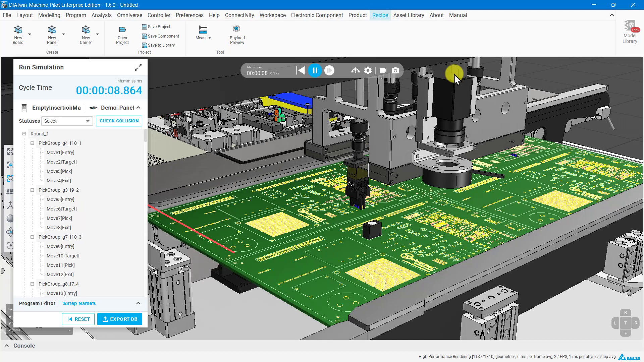
Task: Switch view cube to Right face
Action: click(x=636, y=323)
